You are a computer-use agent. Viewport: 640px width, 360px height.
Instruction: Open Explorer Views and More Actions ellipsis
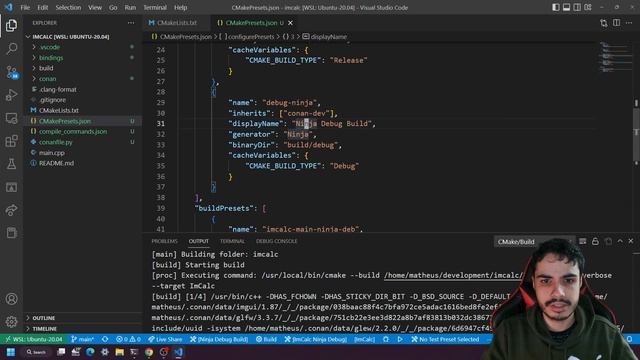click(x=131, y=23)
